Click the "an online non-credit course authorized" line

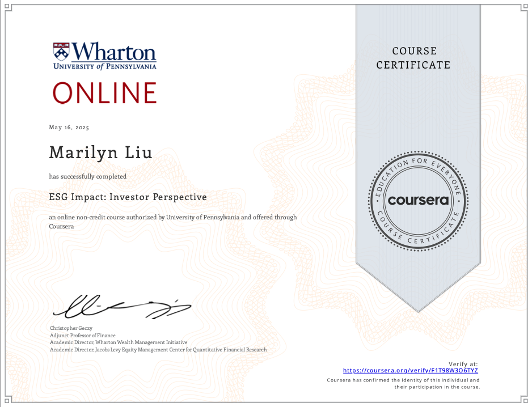point(173,217)
